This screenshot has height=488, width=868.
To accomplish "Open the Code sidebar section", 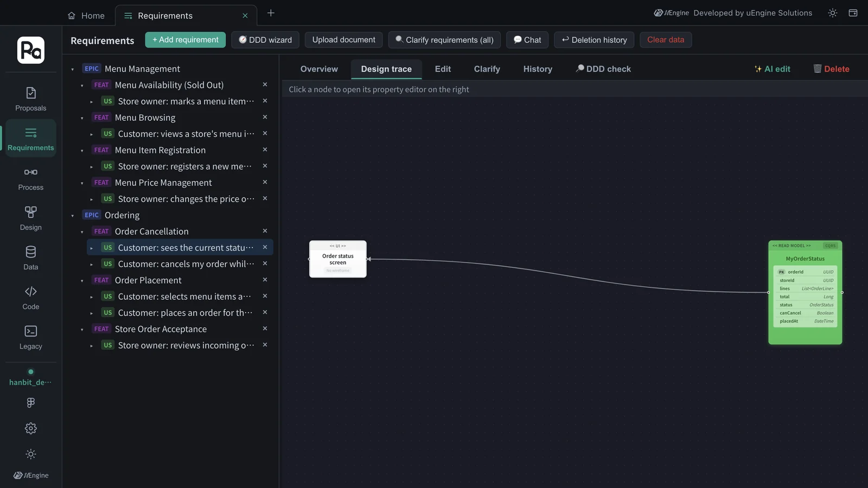I will click(x=31, y=298).
